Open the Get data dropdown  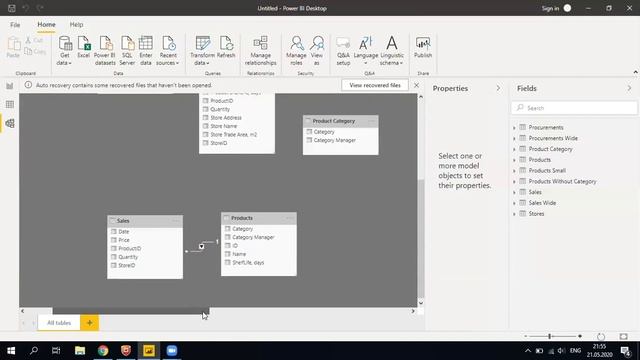(64, 51)
